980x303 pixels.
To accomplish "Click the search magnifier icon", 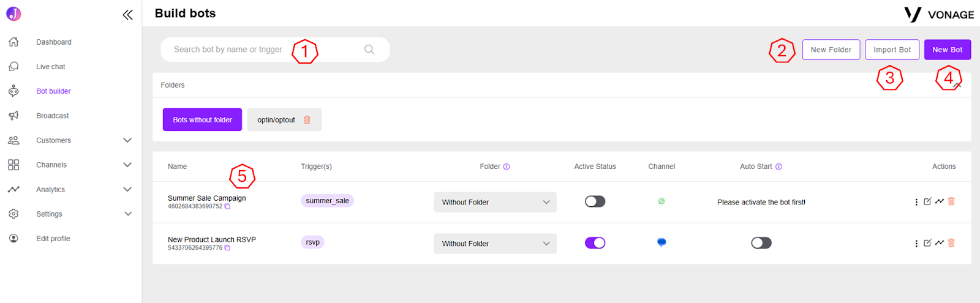I will (x=369, y=50).
